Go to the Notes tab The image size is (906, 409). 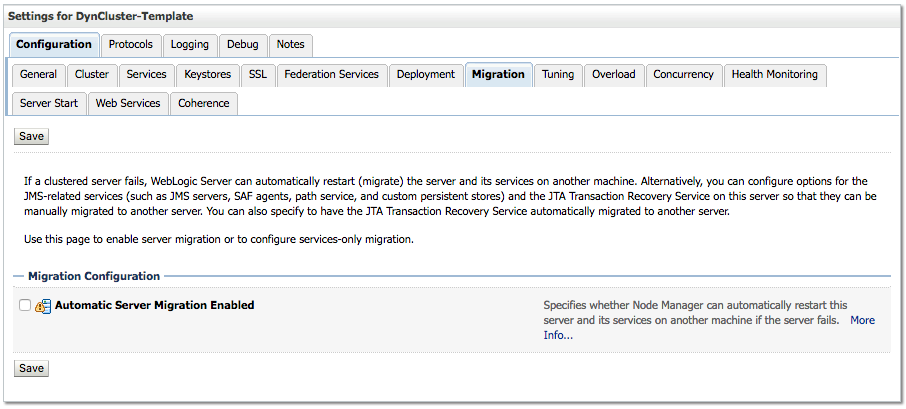click(x=291, y=45)
